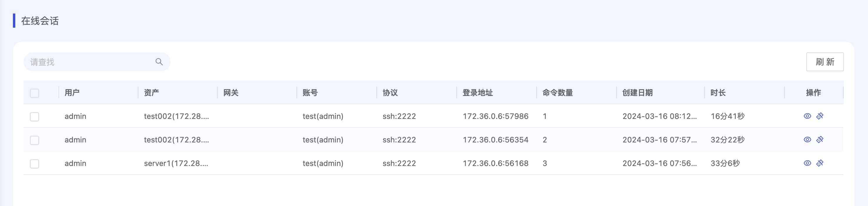This screenshot has width=868, height=206.
Task: Click the 创建日期 column header
Action: click(638, 92)
